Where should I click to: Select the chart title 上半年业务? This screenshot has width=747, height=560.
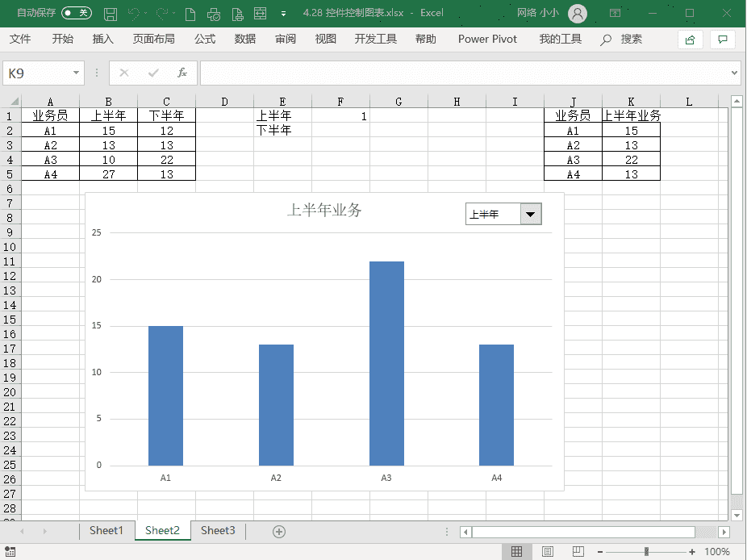(x=324, y=210)
